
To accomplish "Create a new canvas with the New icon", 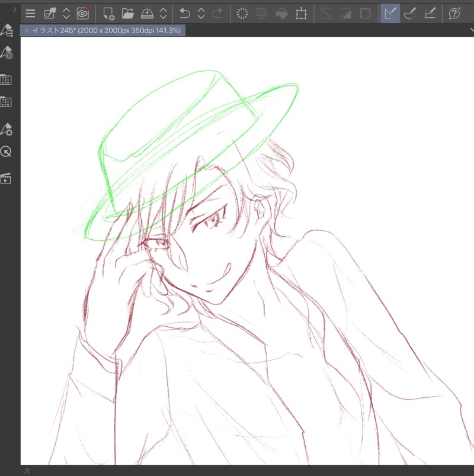I will click(x=108, y=14).
